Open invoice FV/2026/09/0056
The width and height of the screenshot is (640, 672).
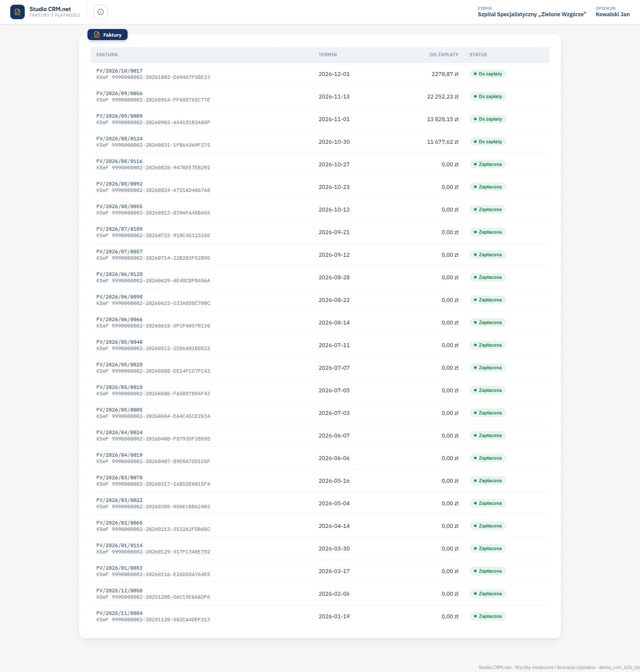click(119, 93)
